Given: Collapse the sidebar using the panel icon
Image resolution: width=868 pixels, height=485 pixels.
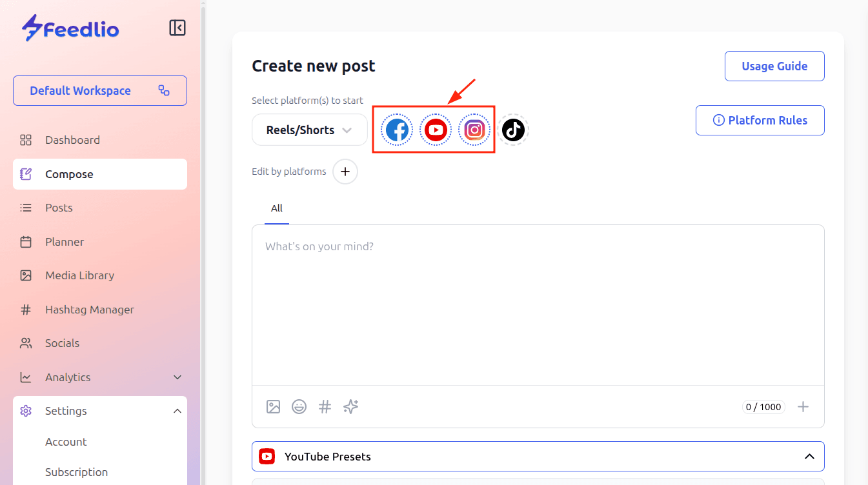Looking at the screenshot, I should tap(177, 28).
